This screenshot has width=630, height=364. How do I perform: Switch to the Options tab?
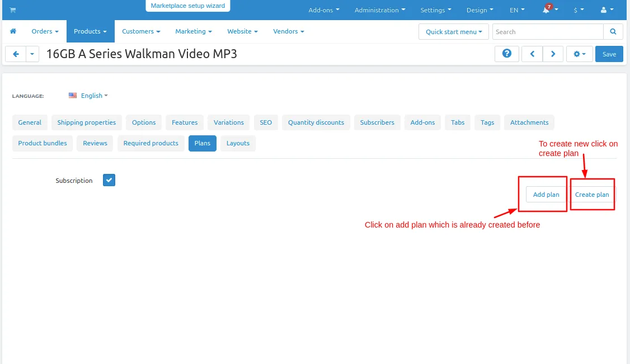click(144, 122)
